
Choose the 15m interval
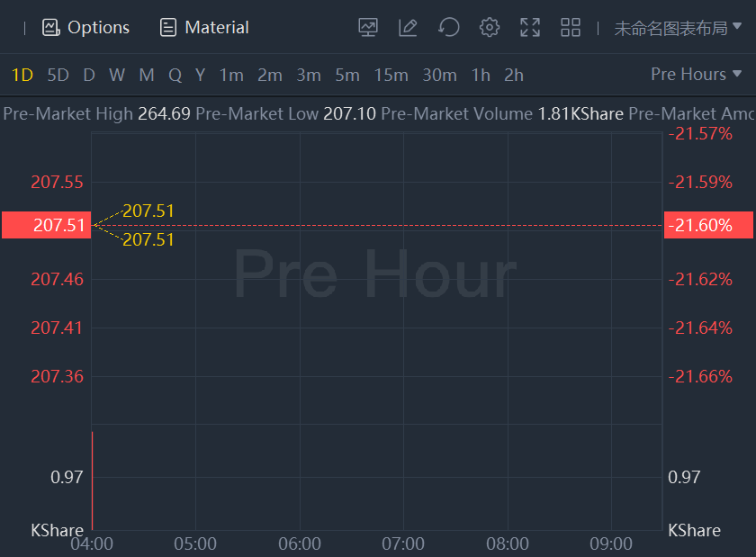click(x=391, y=75)
